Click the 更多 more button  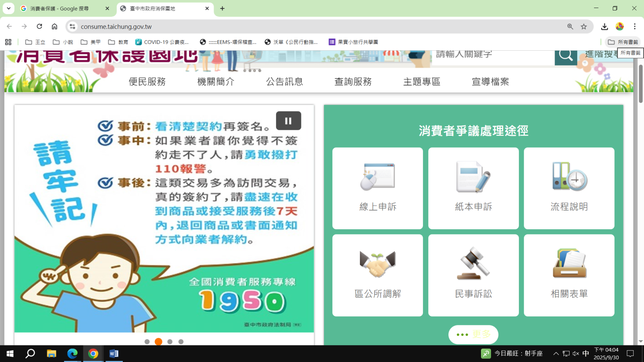(473, 334)
